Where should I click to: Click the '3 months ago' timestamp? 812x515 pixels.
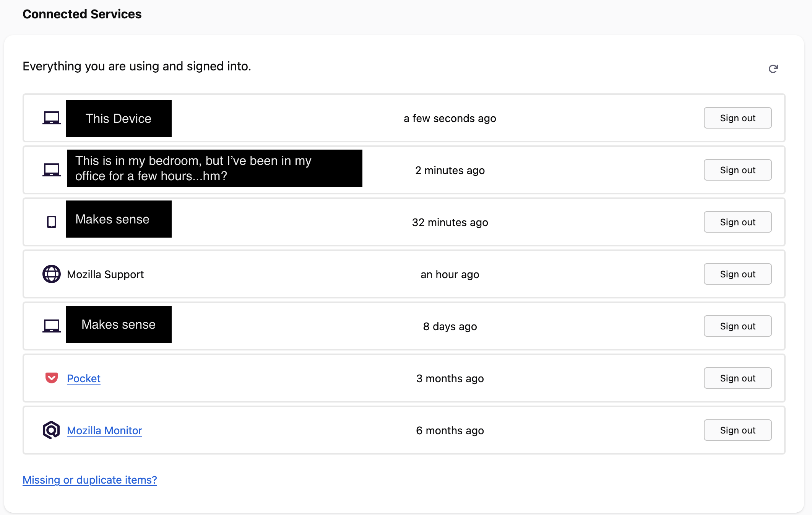pyautogui.click(x=450, y=378)
